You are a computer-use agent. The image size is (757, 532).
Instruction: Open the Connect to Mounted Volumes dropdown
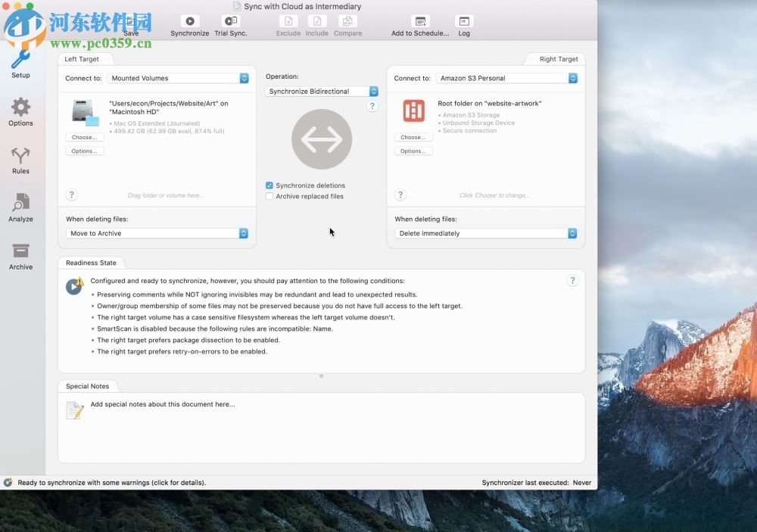point(179,77)
